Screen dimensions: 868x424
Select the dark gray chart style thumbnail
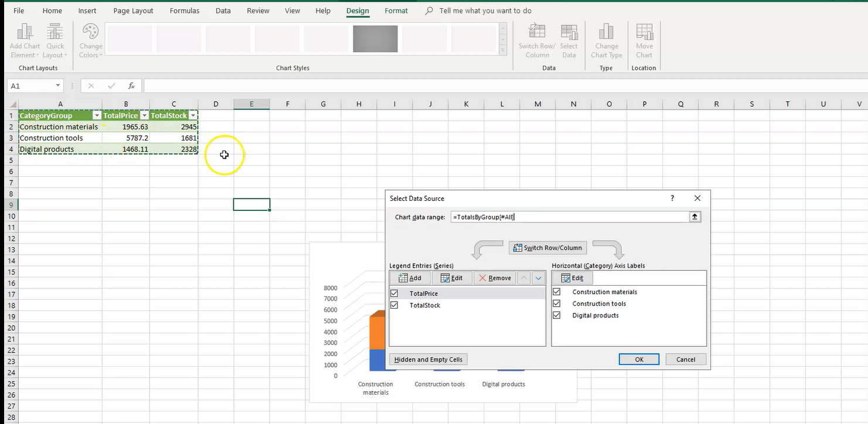pyautogui.click(x=375, y=39)
